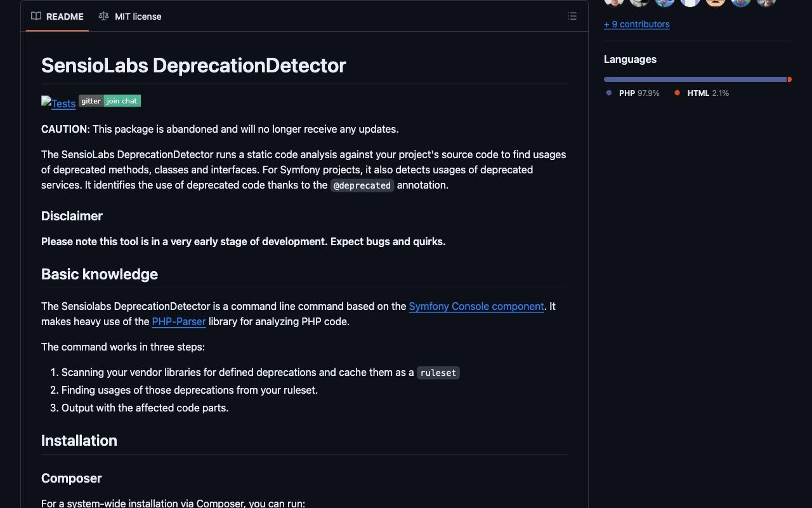Click the SensioLabs DeprecationDetector title heading
Screen dimensions: 812x508
click(x=193, y=65)
